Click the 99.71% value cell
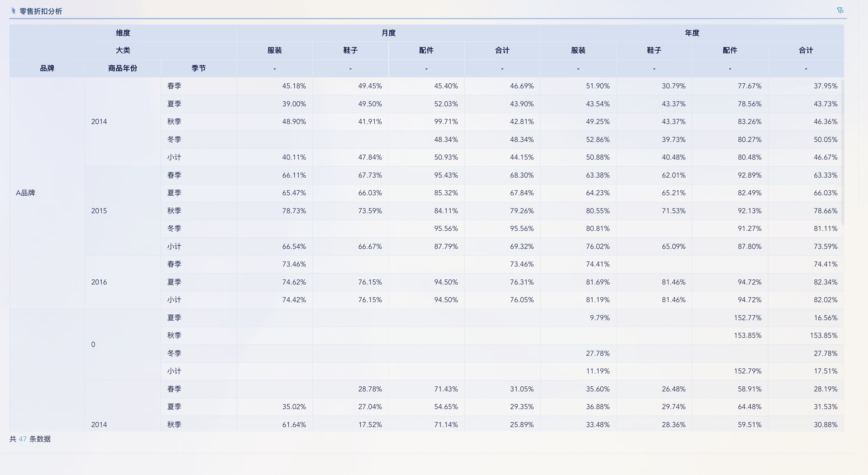This screenshot has width=868, height=475. click(x=445, y=122)
